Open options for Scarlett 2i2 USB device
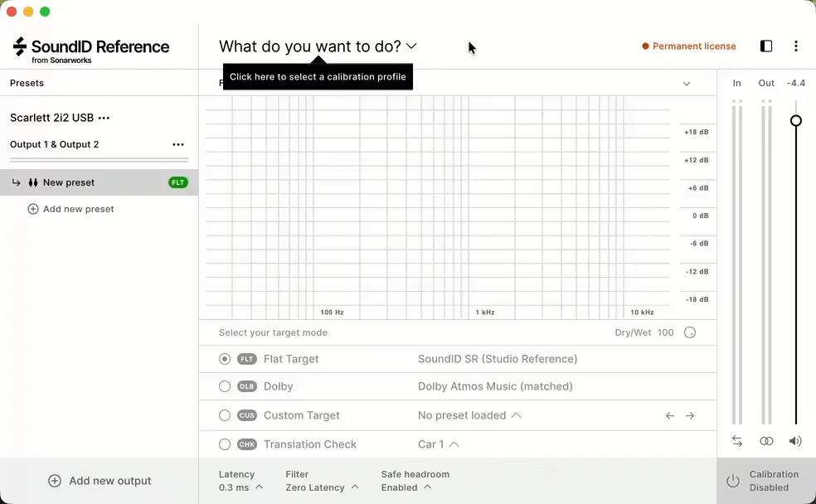 (103, 117)
